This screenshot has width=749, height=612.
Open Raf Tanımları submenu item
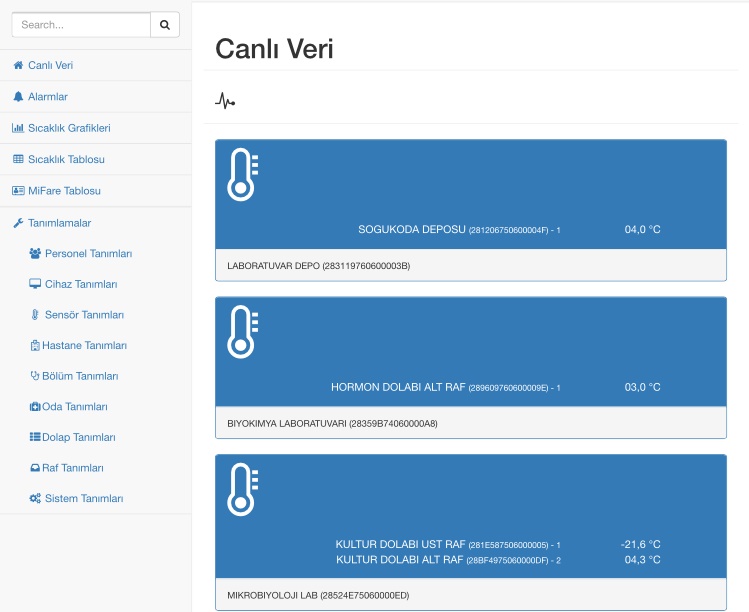[x=73, y=468]
